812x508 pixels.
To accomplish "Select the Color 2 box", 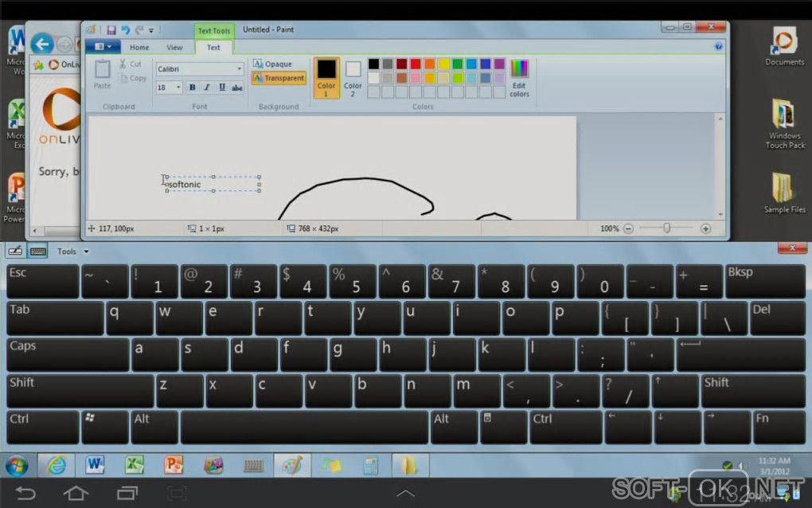I will (x=353, y=79).
